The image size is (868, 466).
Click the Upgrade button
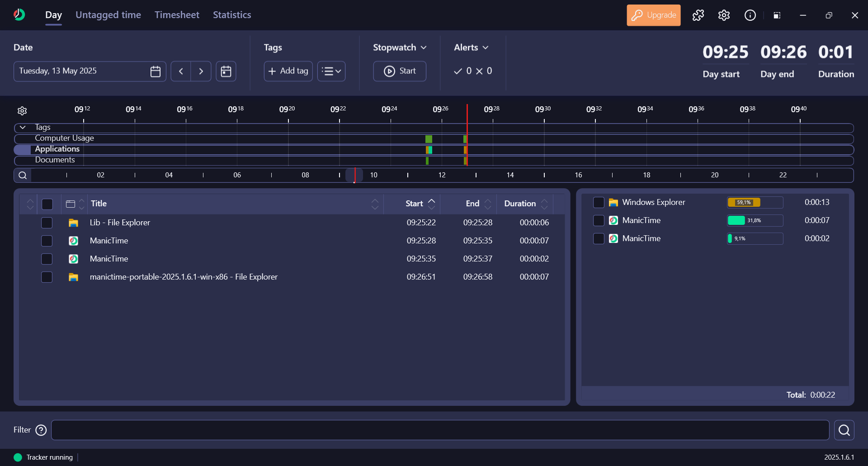click(653, 15)
